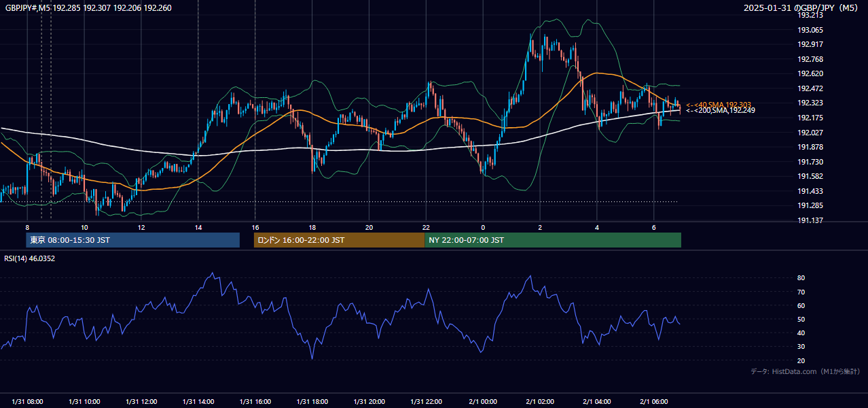Viewport: 868px width, 408px height.
Task: Click the 1/31 10:00 bottom time label
Action: [x=84, y=402]
